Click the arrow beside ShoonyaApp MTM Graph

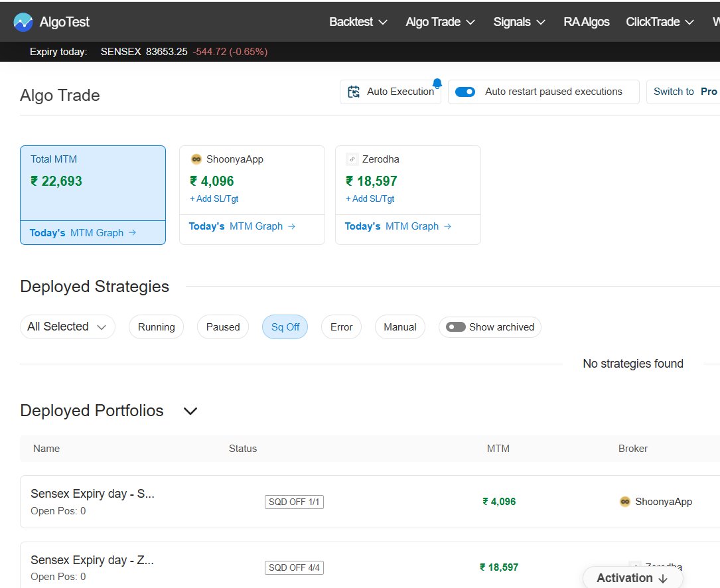point(291,226)
